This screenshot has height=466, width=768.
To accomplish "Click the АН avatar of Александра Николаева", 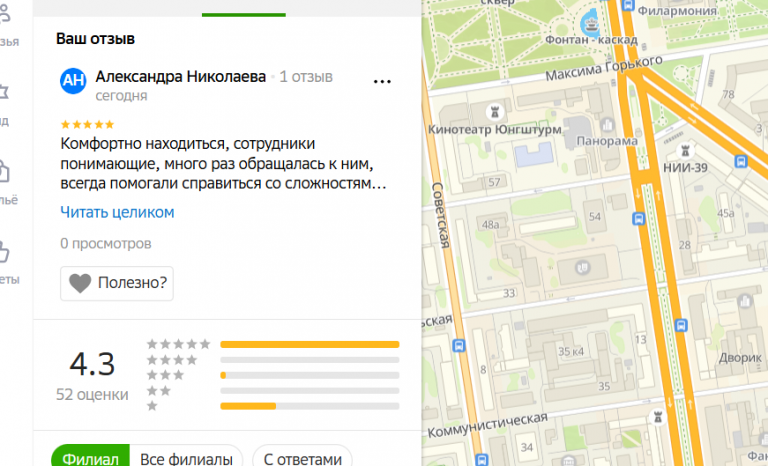I will coord(73,81).
